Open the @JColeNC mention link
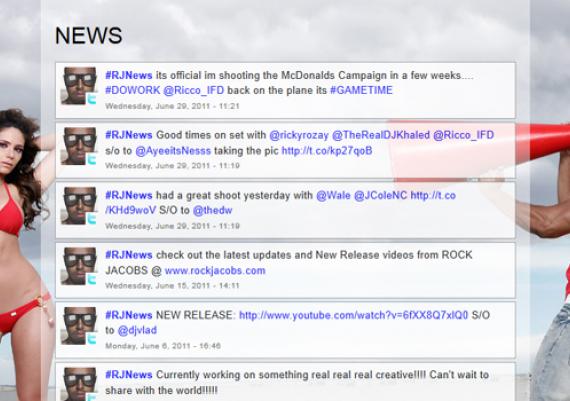This screenshot has width=570, height=401. click(380, 196)
